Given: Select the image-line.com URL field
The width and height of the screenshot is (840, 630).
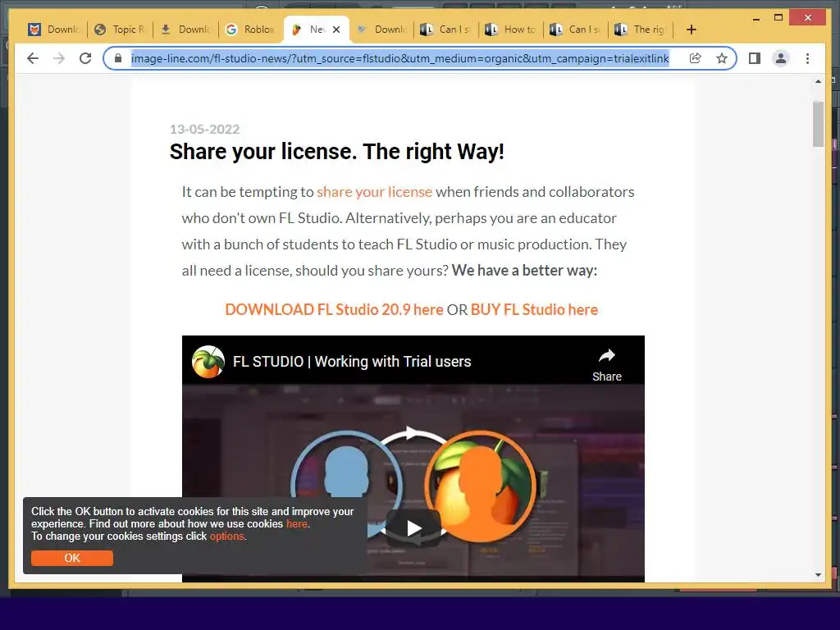Looking at the screenshot, I should 400,58.
